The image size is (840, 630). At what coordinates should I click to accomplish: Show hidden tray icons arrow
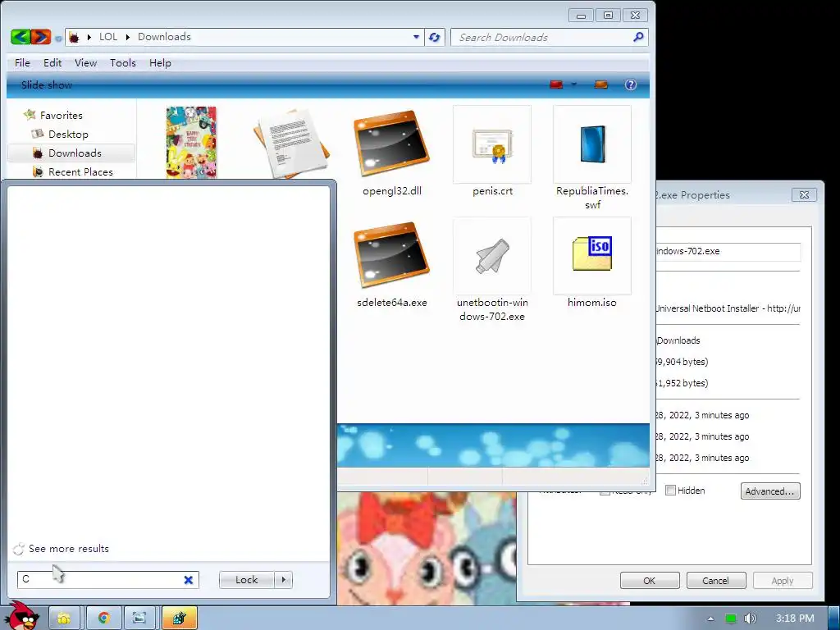point(710,619)
